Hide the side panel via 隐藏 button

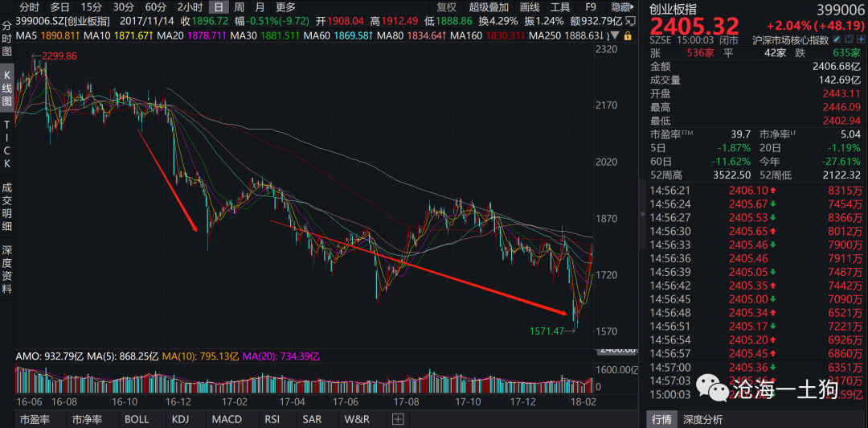tap(621, 7)
